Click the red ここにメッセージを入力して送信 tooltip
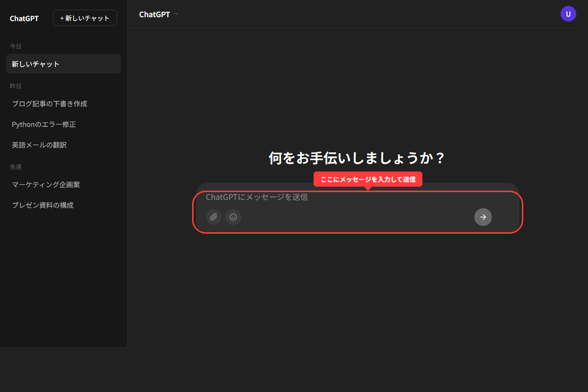The height and width of the screenshot is (392, 588). (x=367, y=179)
